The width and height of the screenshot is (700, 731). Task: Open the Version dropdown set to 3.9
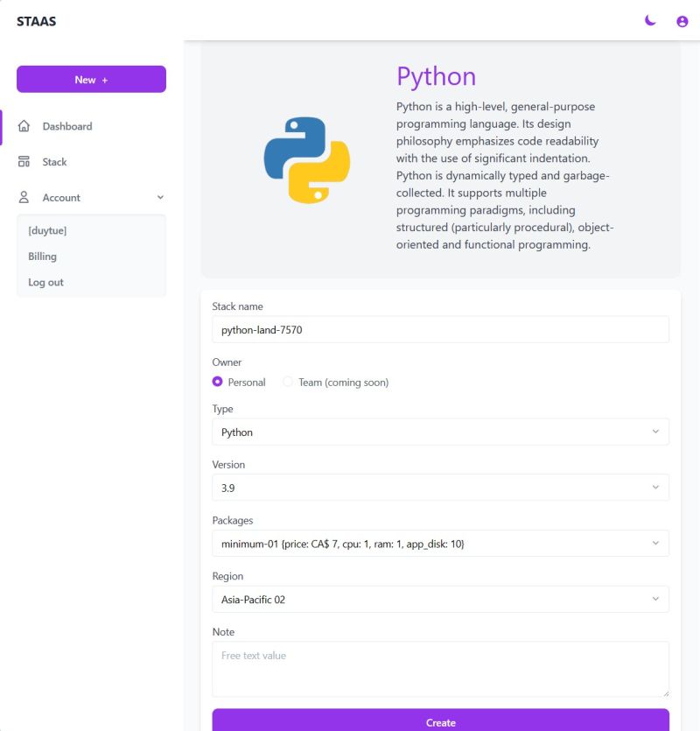coord(440,488)
